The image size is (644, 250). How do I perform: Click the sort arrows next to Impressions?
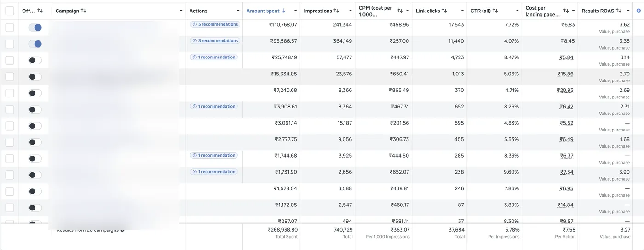337,11
